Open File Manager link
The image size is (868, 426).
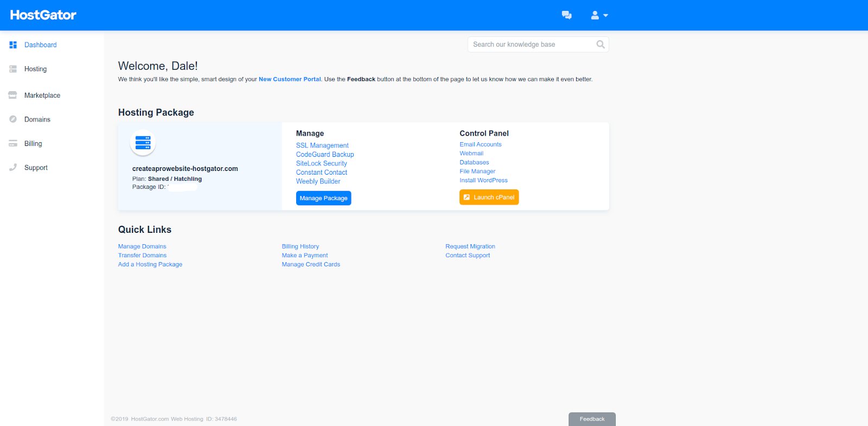(x=477, y=171)
